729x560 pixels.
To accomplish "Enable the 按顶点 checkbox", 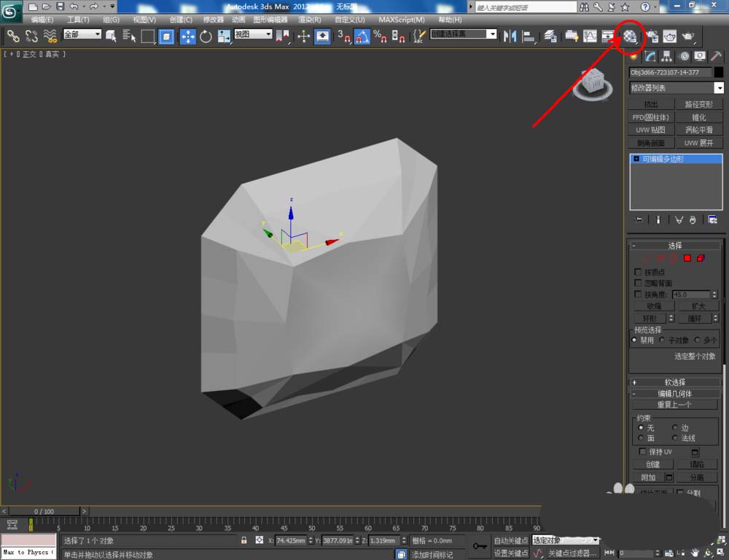I will click(x=639, y=272).
